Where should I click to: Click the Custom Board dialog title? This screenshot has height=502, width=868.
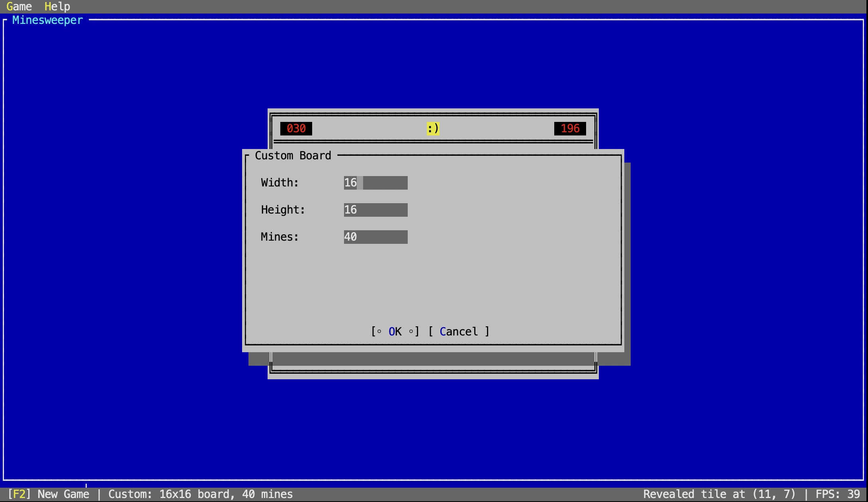(293, 155)
